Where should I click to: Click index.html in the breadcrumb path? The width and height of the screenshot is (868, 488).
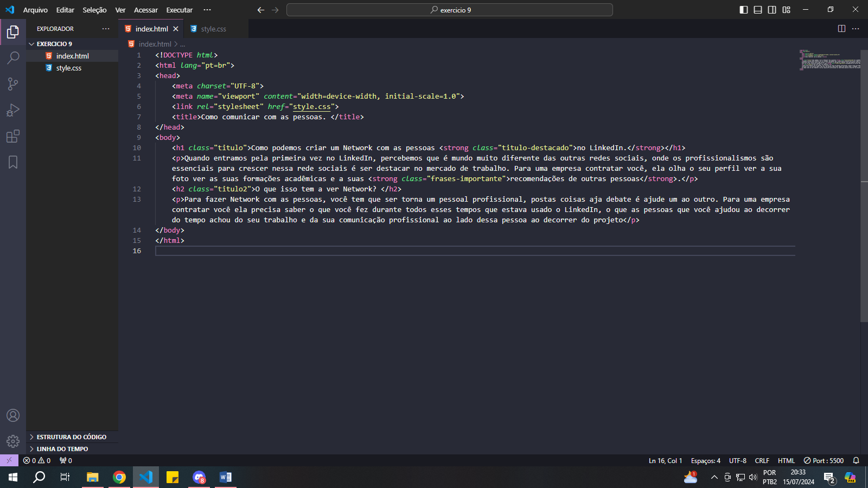(155, 44)
